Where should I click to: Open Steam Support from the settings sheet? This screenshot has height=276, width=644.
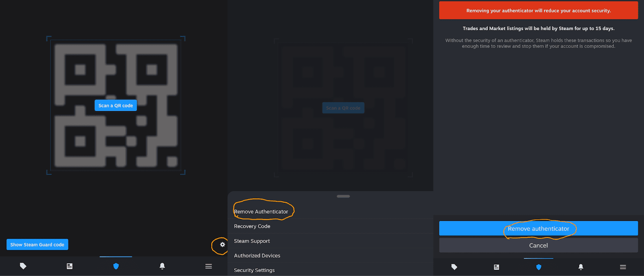point(330,241)
